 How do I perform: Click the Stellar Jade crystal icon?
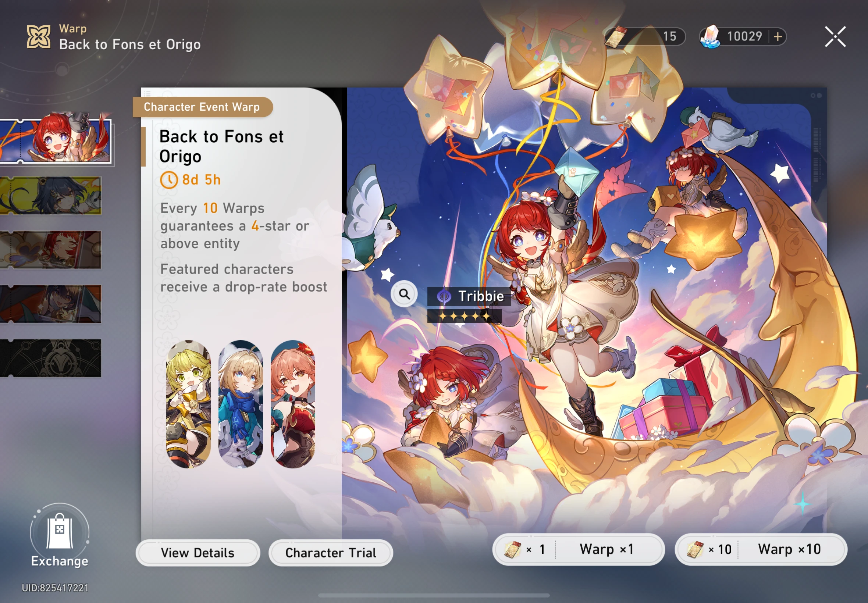click(710, 37)
